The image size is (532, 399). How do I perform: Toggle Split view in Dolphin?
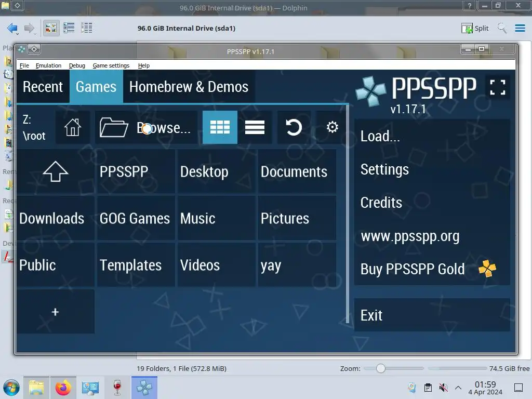[475, 28]
